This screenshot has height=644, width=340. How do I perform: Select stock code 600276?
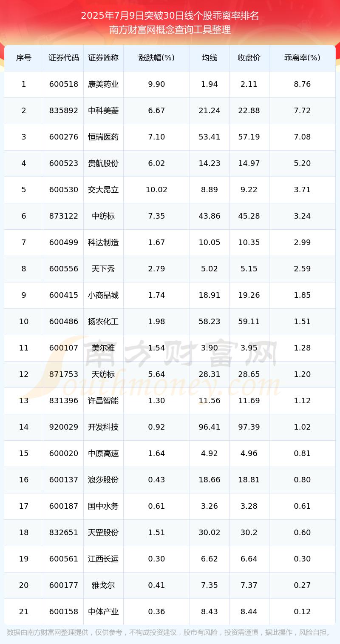[x=64, y=137]
